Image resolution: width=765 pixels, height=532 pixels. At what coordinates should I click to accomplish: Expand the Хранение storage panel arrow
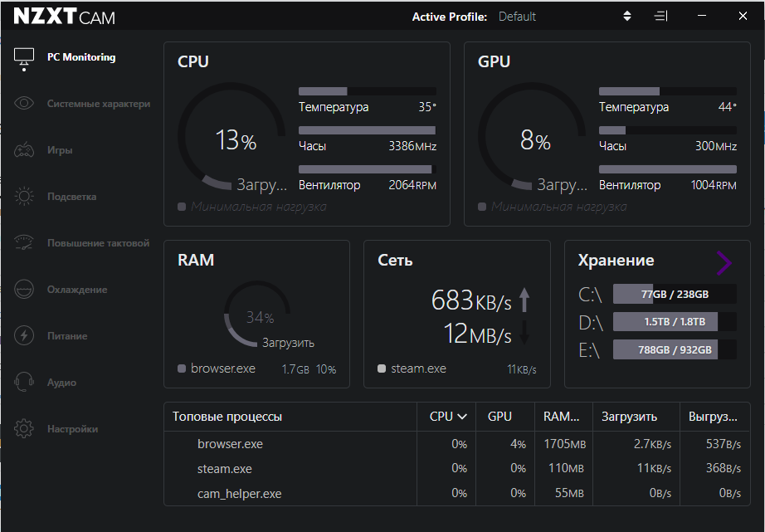[724, 263]
